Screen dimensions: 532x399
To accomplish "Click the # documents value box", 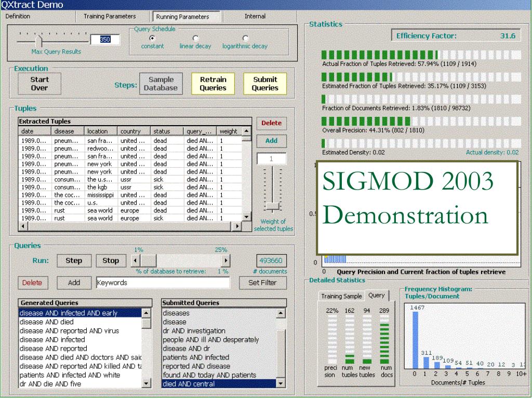I will pos(271,261).
